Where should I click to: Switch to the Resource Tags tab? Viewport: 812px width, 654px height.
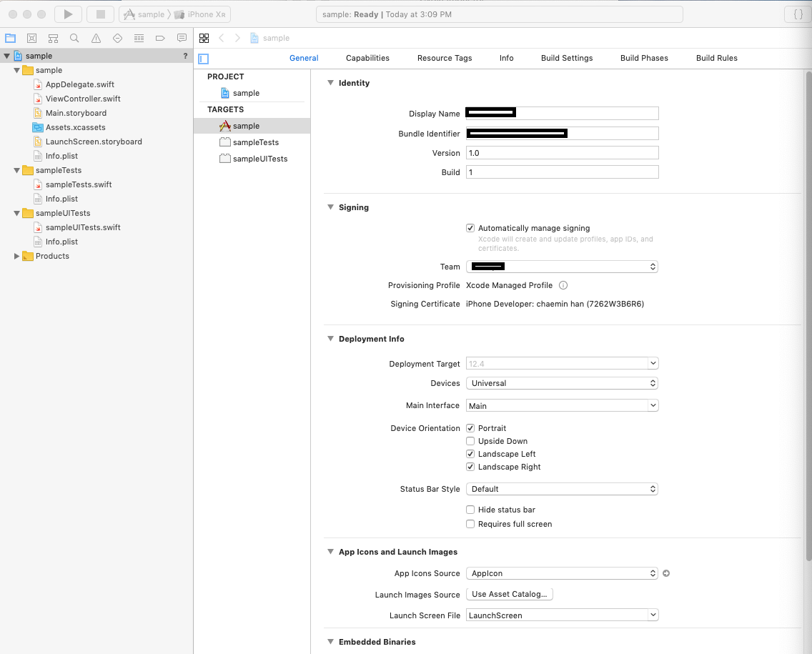[445, 58]
